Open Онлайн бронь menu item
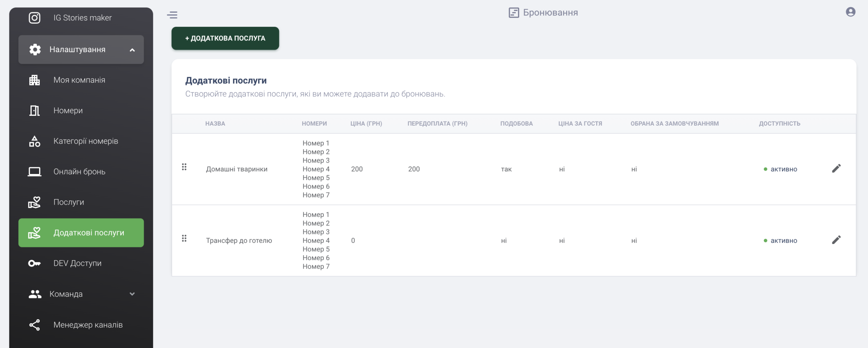The height and width of the screenshot is (348, 868). [79, 172]
